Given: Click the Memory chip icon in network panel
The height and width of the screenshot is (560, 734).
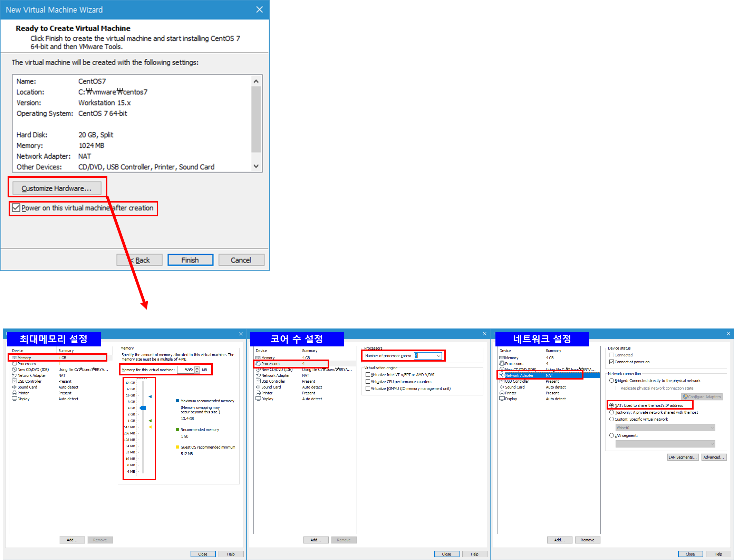Looking at the screenshot, I should point(502,358).
